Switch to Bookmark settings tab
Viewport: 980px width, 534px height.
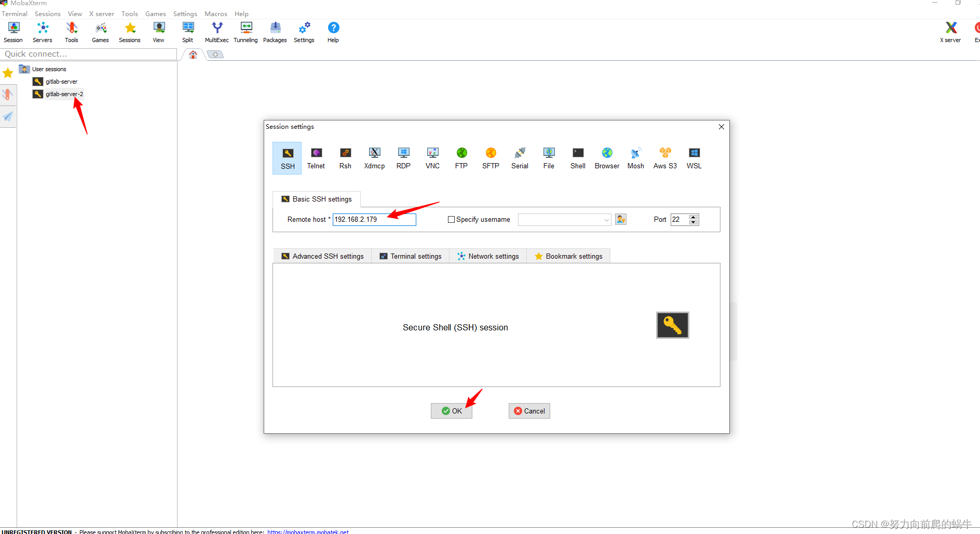[568, 256]
